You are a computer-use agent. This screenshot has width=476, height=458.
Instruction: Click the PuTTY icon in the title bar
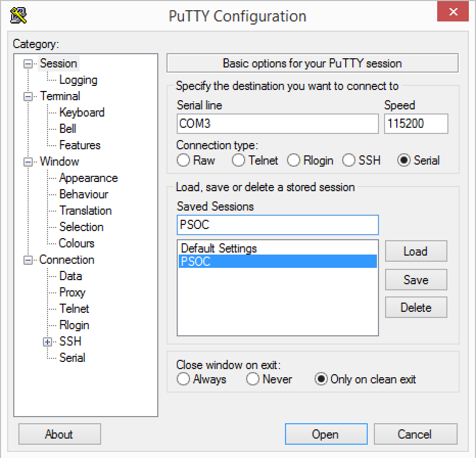(x=18, y=15)
